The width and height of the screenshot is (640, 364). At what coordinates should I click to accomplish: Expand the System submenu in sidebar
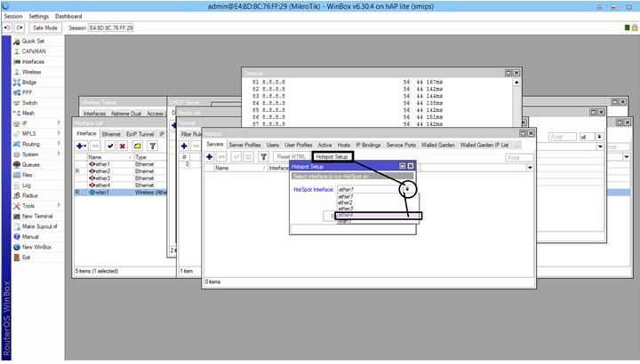[x=59, y=154]
